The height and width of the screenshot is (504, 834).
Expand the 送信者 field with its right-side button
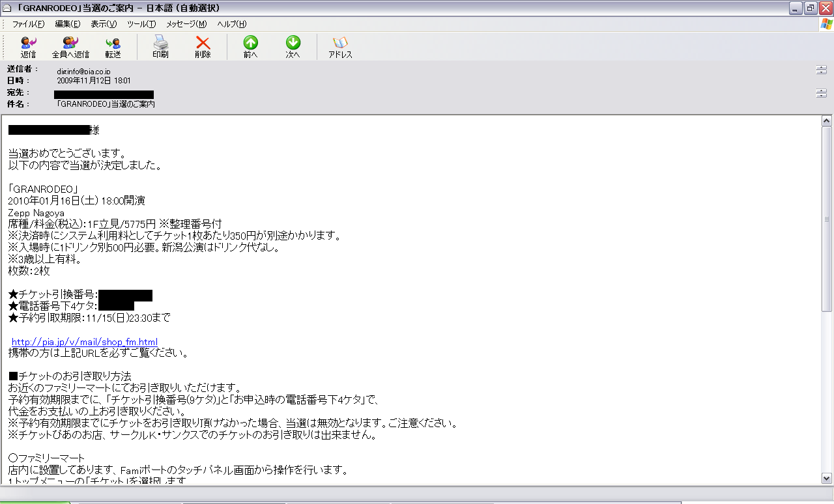tap(821, 70)
